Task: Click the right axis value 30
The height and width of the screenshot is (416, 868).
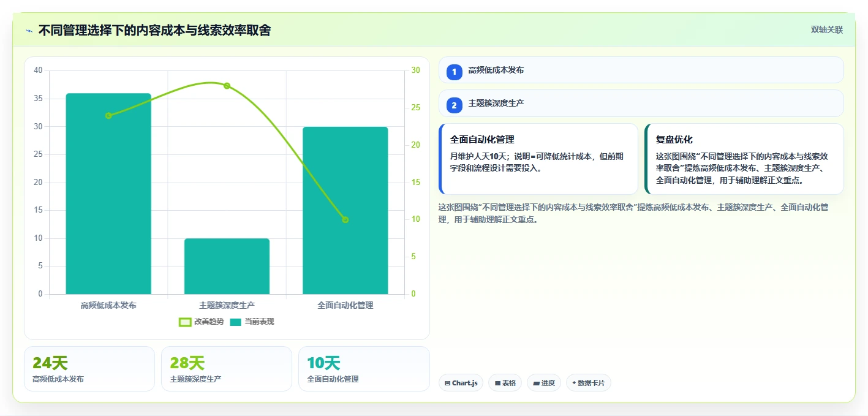Action: coord(416,70)
